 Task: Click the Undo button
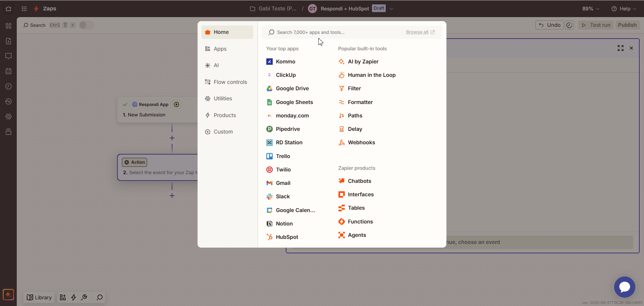tap(549, 25)
